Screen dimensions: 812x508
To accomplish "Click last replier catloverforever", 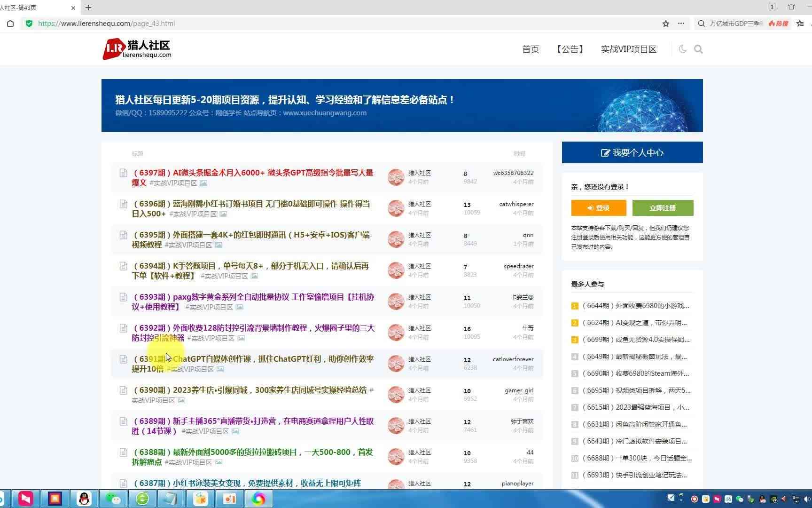I will point(513,359).
